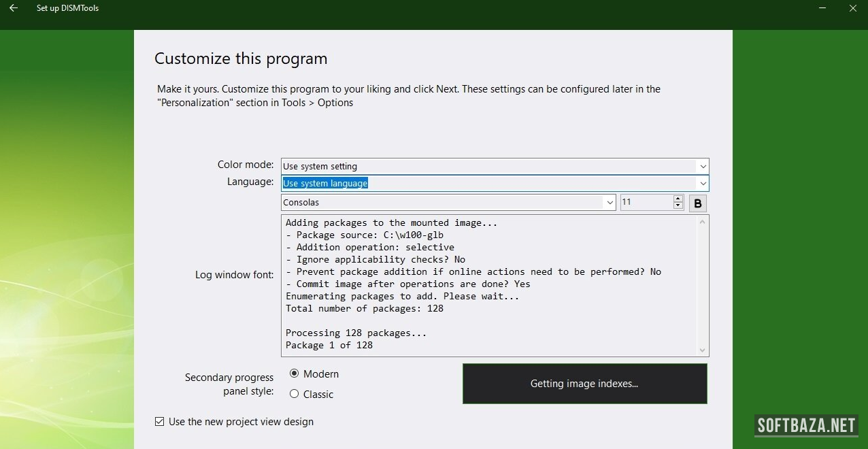Viewport: 868px width, 449px height.
Task: Click the log preview scroll-up arrow
Action: (702, 222)
